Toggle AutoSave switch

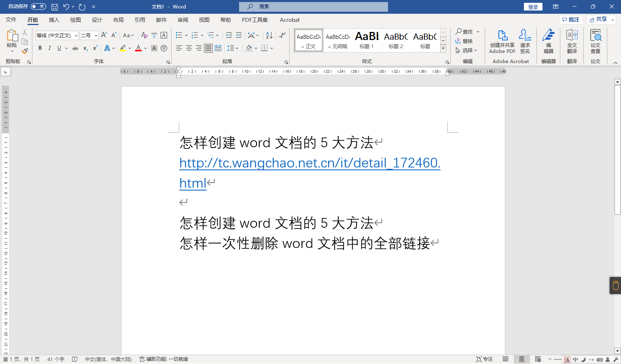38,6
